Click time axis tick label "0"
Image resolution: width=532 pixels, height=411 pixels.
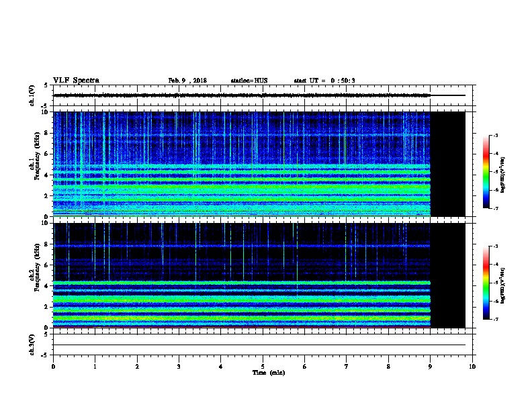click(53, 366)
